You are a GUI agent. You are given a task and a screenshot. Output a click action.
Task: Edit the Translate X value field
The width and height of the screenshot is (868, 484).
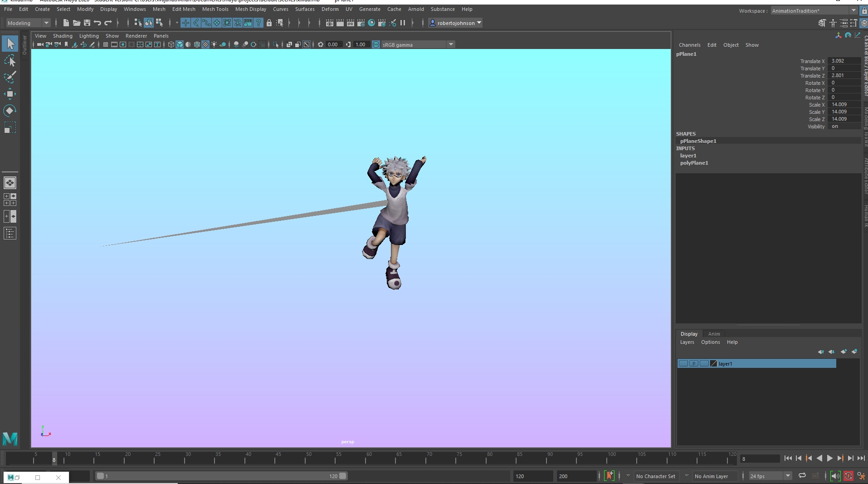(844, 60)
